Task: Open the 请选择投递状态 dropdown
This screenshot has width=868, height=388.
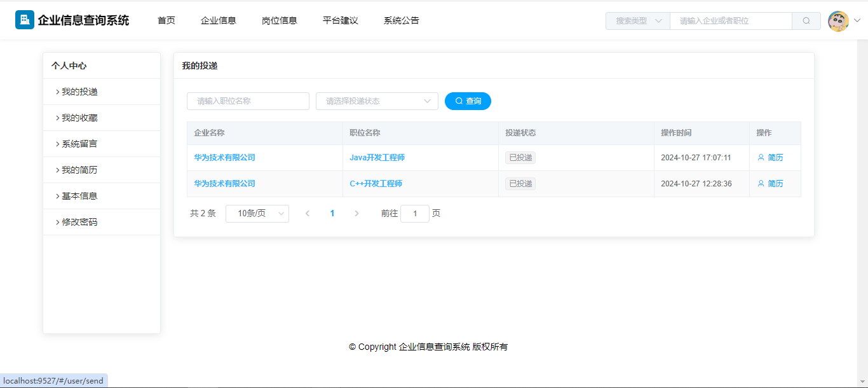Action: (377, 101)
